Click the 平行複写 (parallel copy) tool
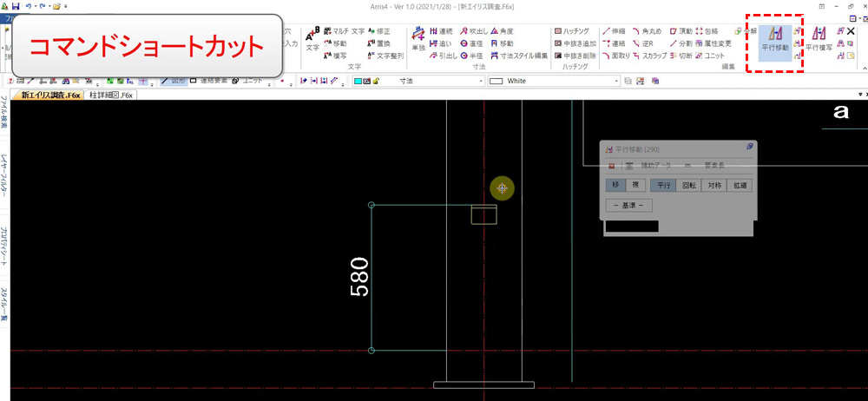 click(818, 40)
